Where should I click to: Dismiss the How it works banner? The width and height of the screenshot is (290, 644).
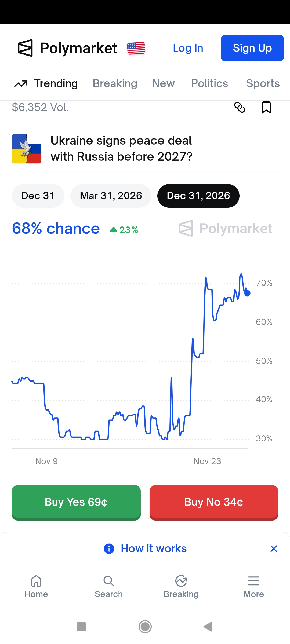[274, 549]
